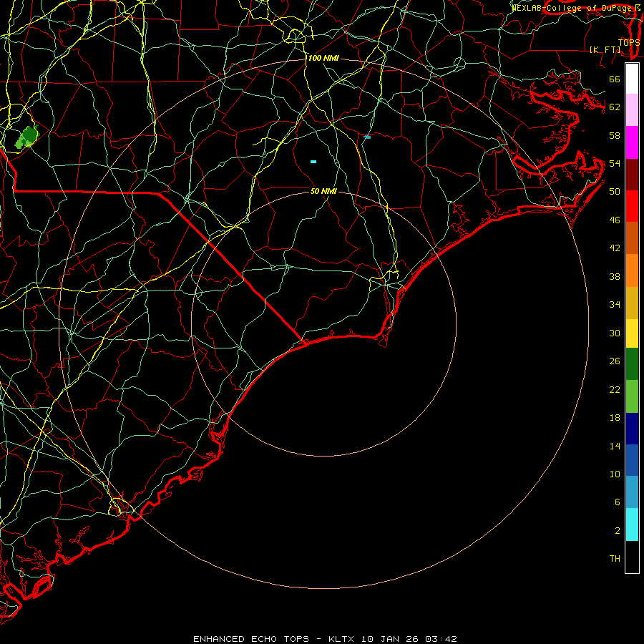The width and height of the screenshot is (644, 644).
Task: Click the legend value 50
Action: [x=615, y=191]
